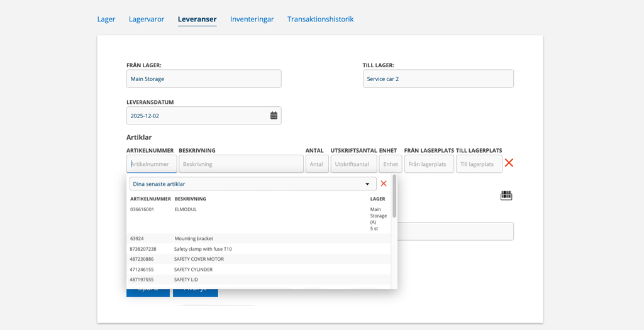Remove article row with red X
Viewport: 644px width, 330px height.
(509, 163)
